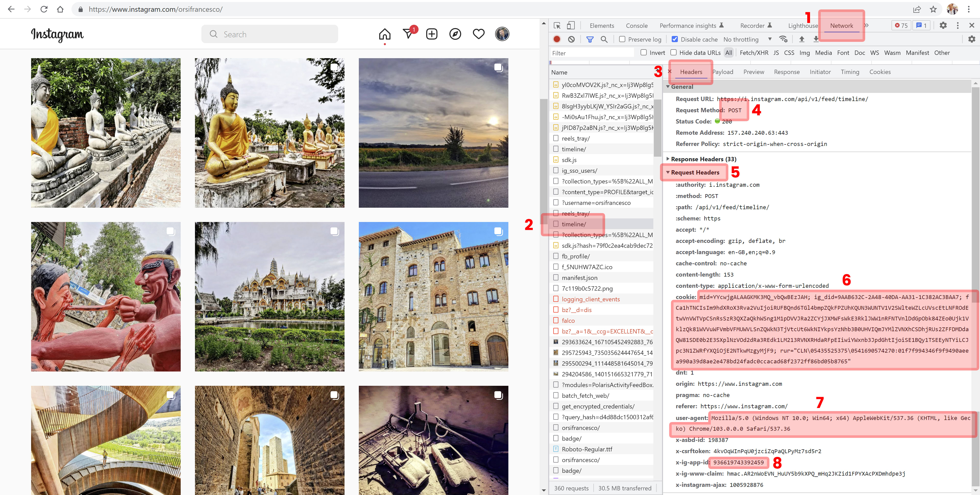
Task: Enable the Preserve log checkbox
Action: 622,39
